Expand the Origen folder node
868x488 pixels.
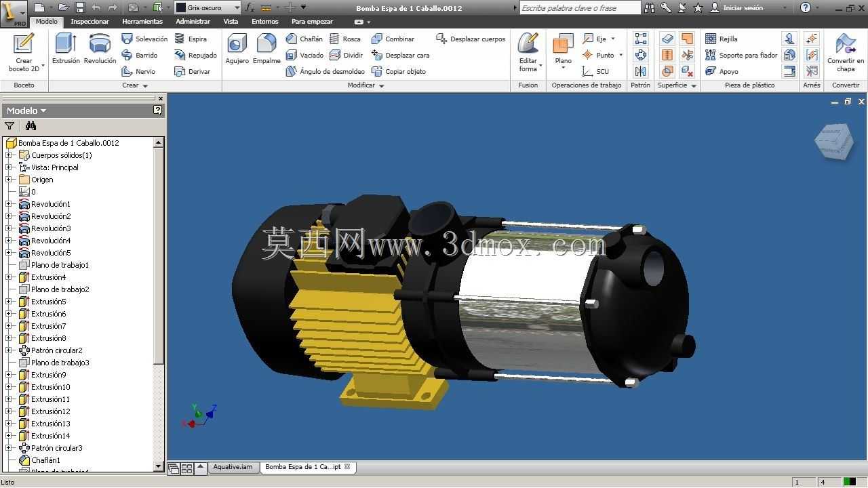(x=9, y=180)
